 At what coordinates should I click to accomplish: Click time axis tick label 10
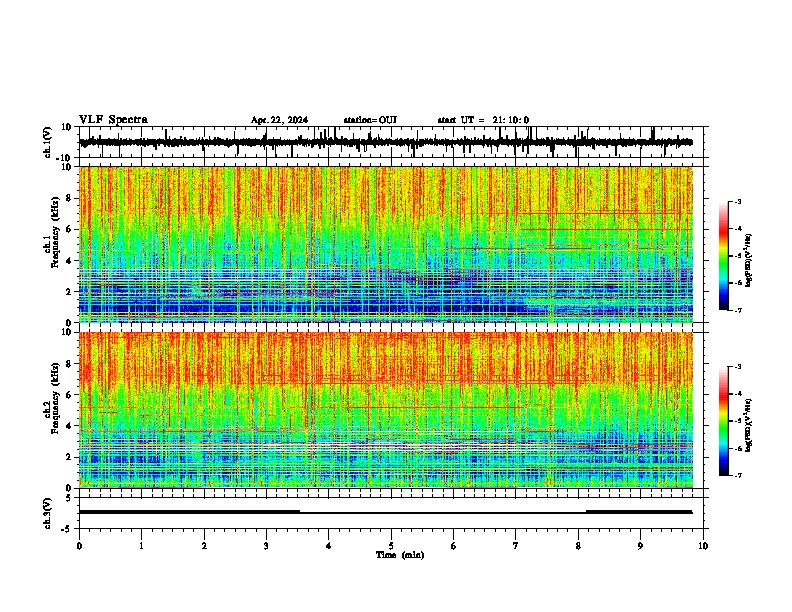tap(703, 546)
